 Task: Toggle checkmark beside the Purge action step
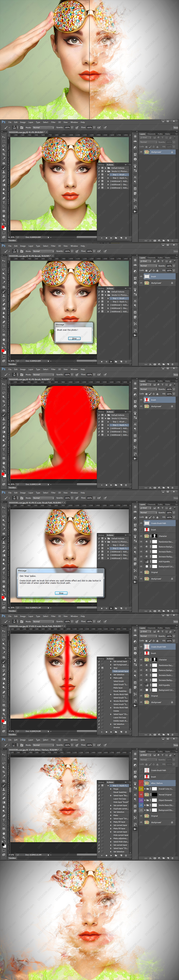pyautogui.click(x=99, y=789)
